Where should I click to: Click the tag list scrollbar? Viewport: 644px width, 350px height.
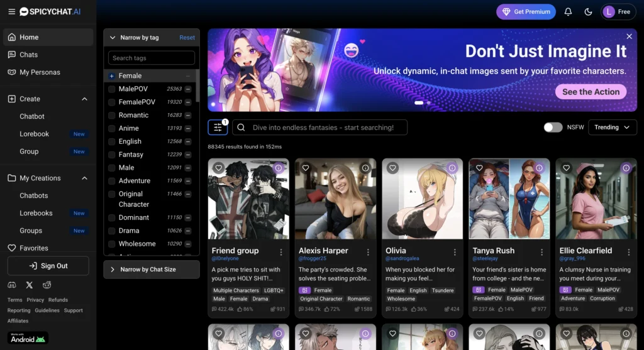click(x=197, y=86)
